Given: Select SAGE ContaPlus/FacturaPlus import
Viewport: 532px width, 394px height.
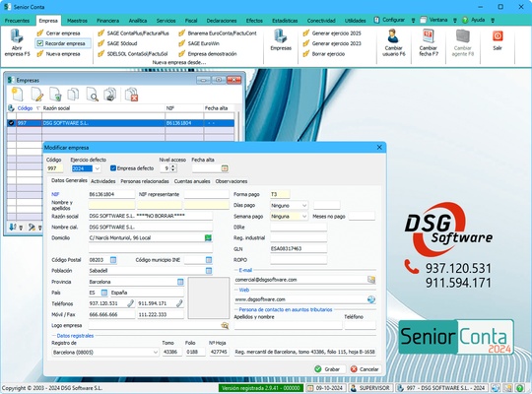Looking at the screenshot, I should pos(134,33).
